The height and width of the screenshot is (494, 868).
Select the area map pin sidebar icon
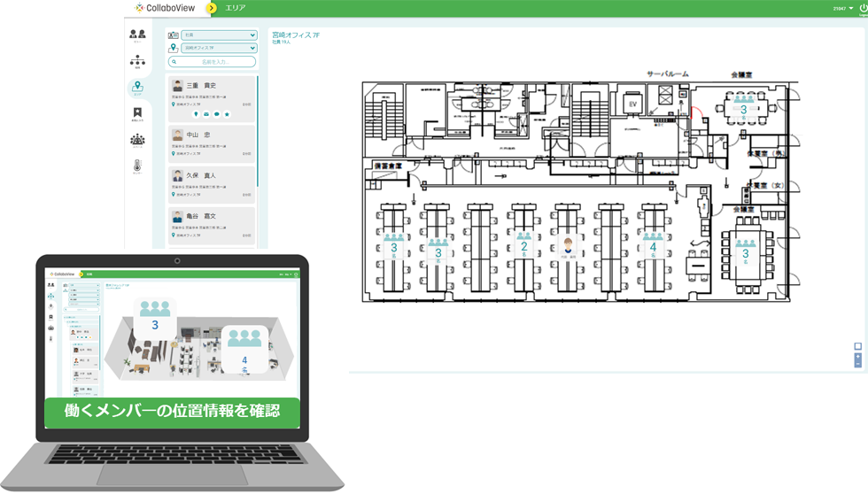click(137, 88)
